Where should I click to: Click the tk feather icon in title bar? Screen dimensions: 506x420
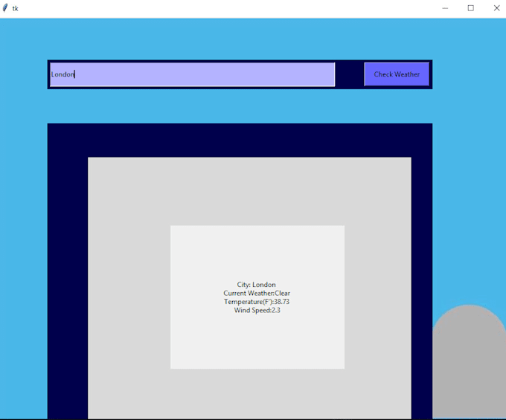click(5, 8)
